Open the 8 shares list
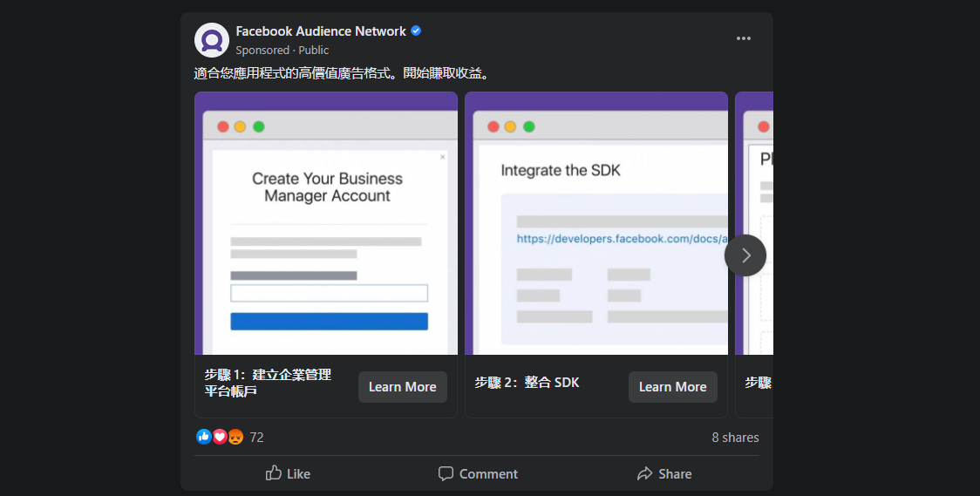The image size is (980, 496). (735, 438)
